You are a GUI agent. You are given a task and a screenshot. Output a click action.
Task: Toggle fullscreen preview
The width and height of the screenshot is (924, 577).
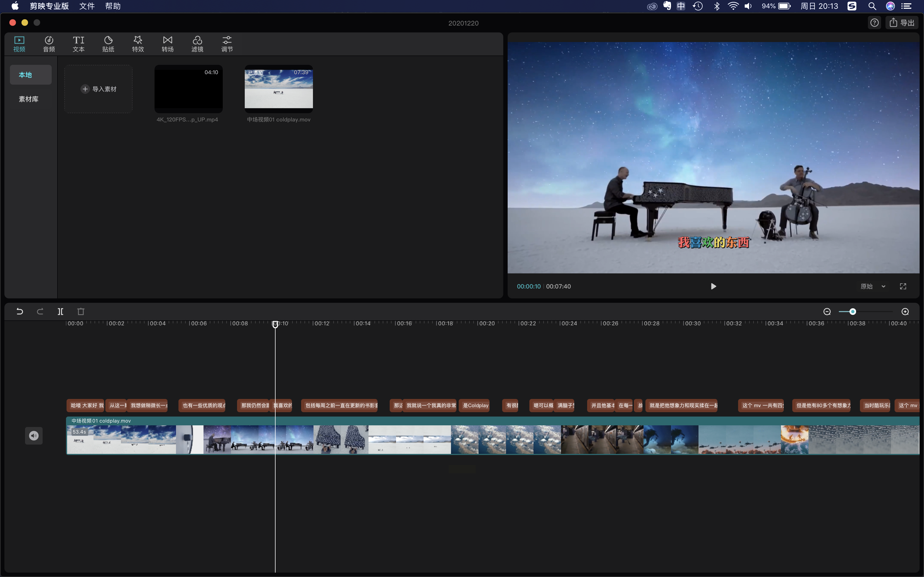tap(903, 286)
